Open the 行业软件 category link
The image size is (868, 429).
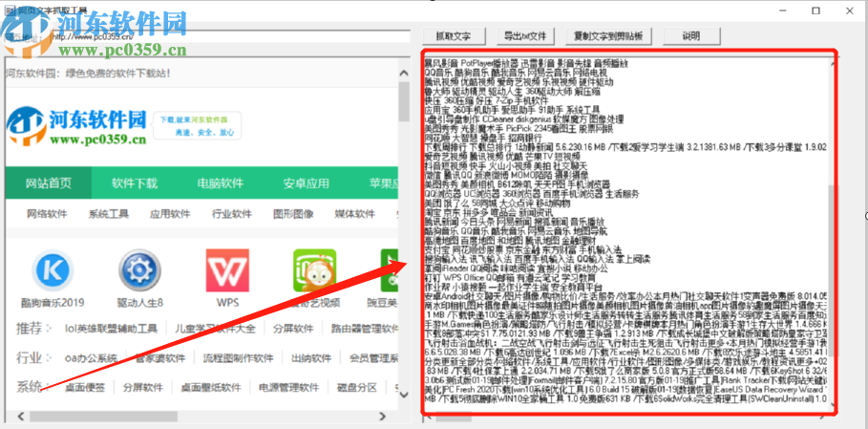[x=231, y=214]
